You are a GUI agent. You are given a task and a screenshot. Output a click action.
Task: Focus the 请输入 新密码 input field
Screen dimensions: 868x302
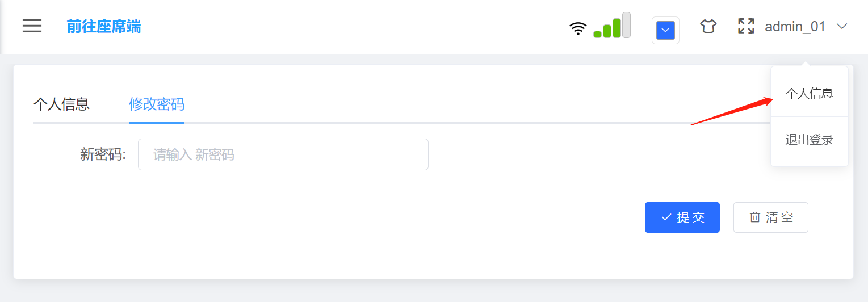pyautogui.click(x=283, y=154)
